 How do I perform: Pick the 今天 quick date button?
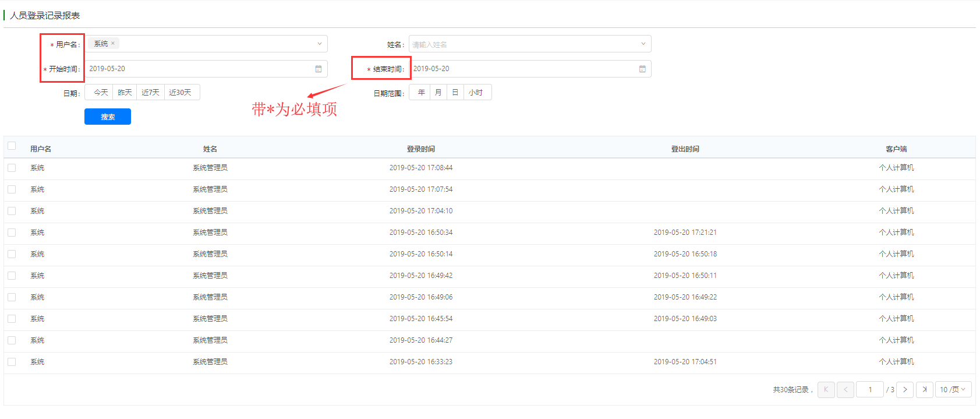[101, 93]
